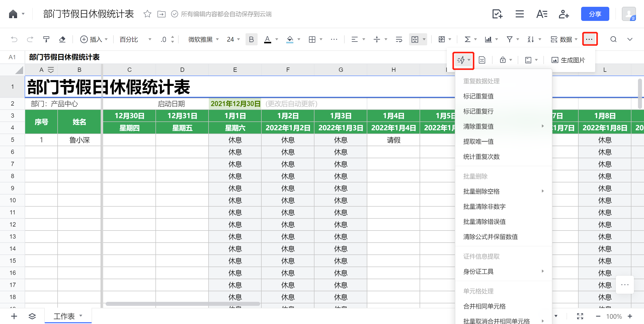The width and height of the screenshot is (644, 324).
Task: Toggle bold formatting button
Action: (251, 39)
